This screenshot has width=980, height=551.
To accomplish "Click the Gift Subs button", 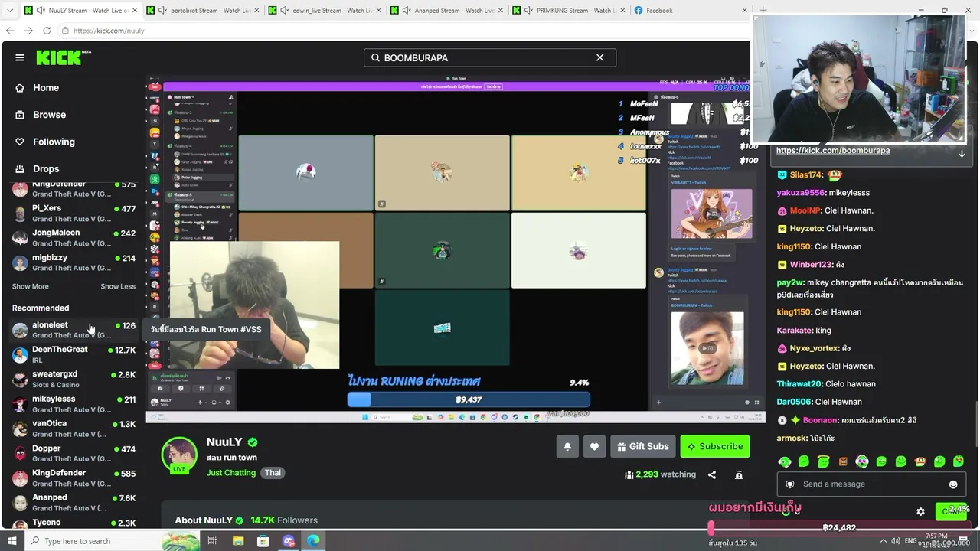I will coord(642,447).
